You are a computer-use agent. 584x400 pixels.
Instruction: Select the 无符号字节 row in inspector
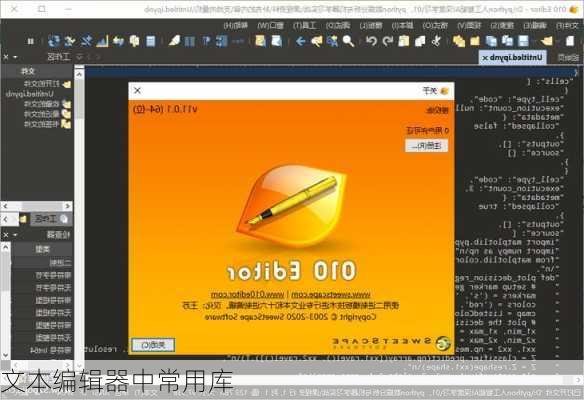(x=42, y=288)
